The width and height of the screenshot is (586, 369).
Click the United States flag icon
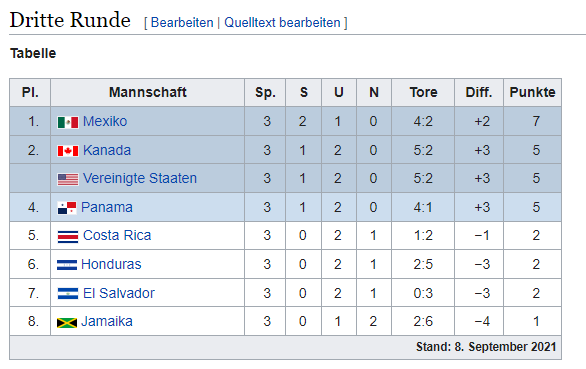68,179
